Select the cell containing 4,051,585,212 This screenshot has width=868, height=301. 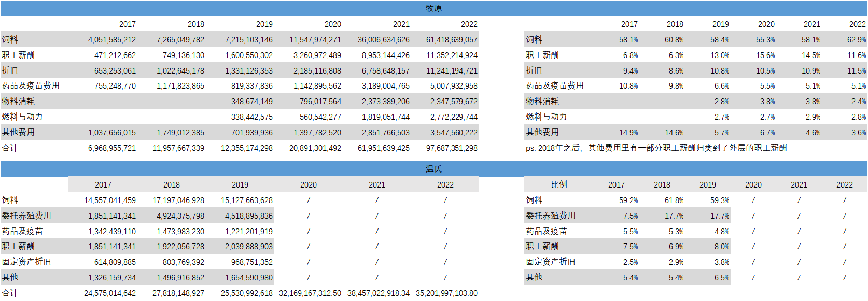click(112, 40)
